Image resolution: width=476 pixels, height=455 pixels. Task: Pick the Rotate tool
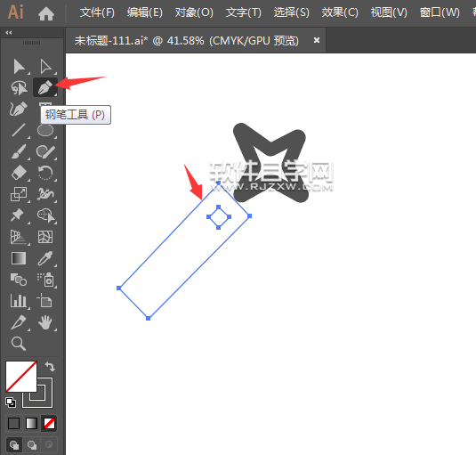point(45,173)
